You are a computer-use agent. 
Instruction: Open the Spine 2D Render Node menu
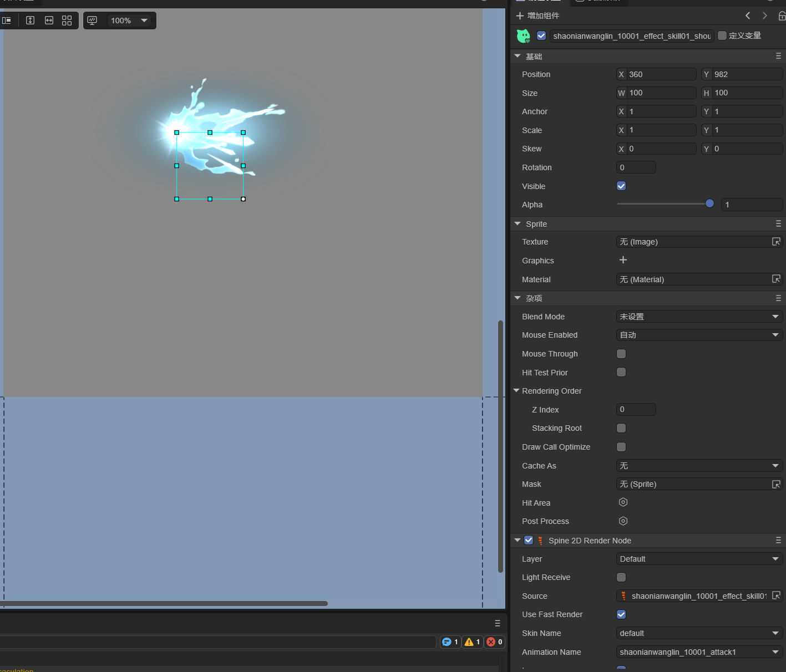coord(778,541)
